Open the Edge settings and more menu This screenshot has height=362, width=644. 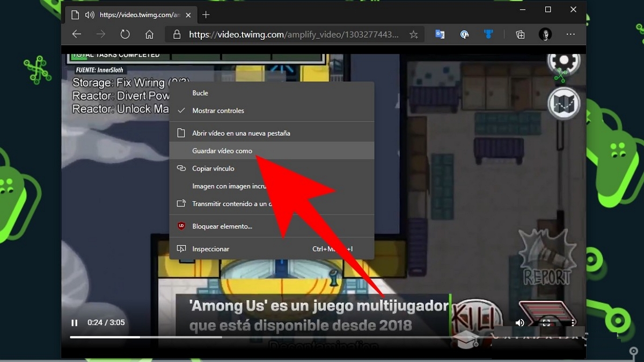coord(570,34)
